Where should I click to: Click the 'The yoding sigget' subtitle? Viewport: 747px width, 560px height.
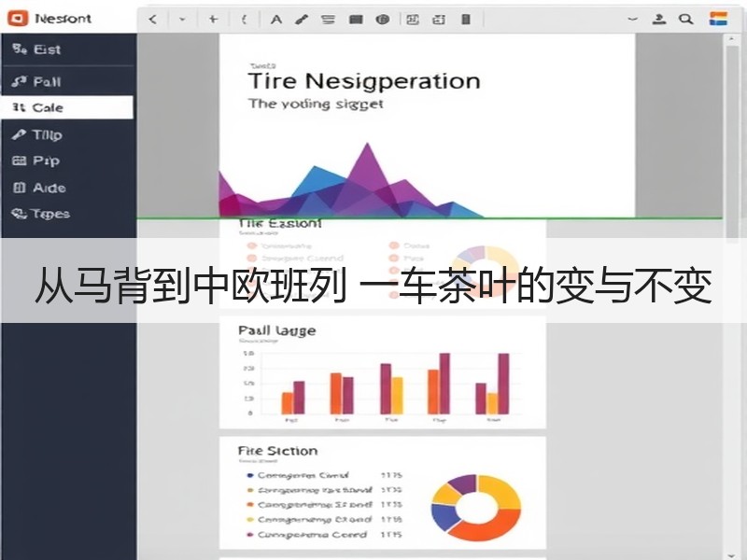click(x=316, y=105)
